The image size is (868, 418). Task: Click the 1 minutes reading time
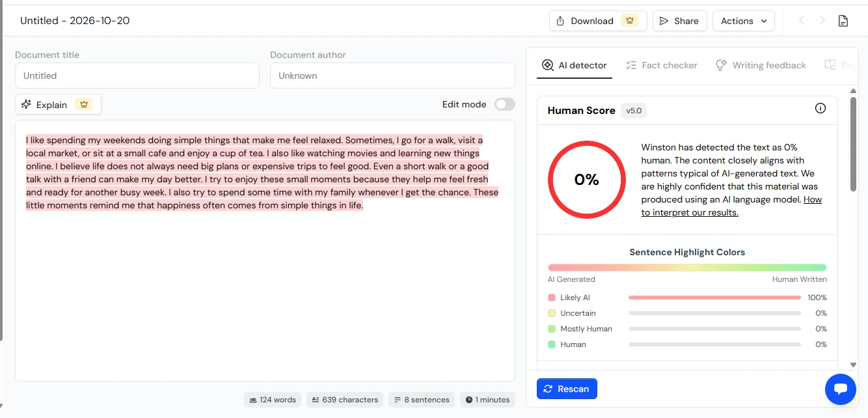(487, 400)
